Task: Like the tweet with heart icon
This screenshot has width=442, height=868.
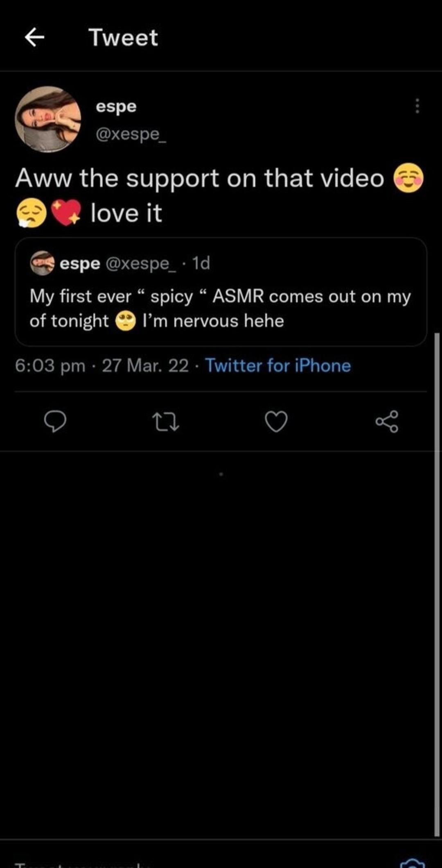Action: click(276, 422)
